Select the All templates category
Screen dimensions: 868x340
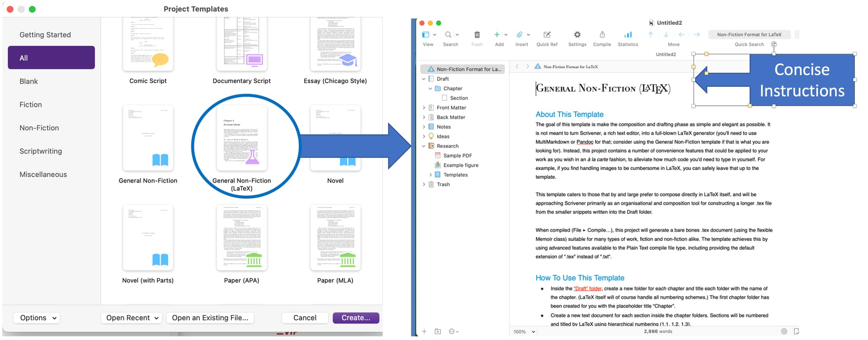tap(51, 58)
